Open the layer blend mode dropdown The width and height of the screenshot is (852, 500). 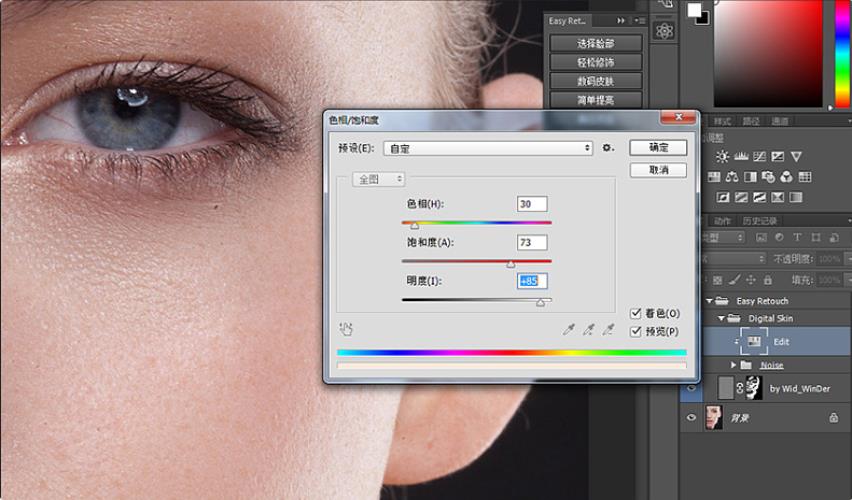click(x=732, y=259)
